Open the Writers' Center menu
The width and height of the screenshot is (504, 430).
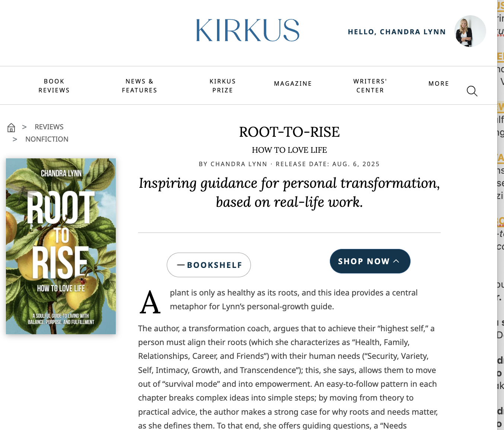coord(370,86)
